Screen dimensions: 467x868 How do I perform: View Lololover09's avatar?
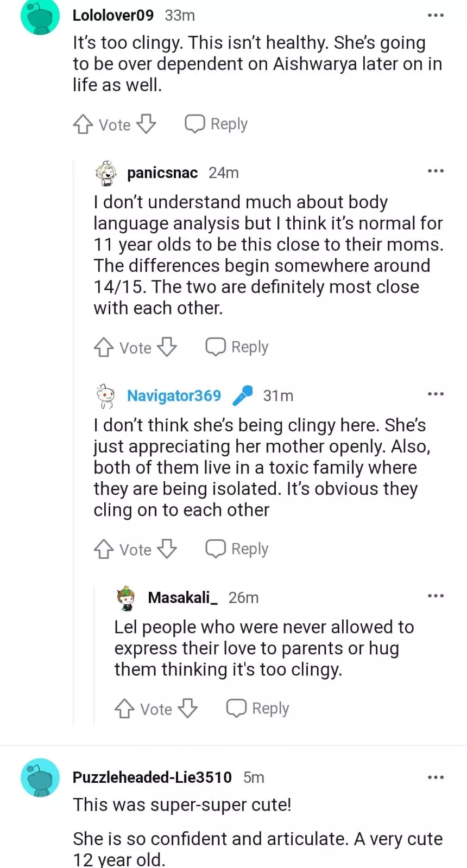(x=40, y=16)
